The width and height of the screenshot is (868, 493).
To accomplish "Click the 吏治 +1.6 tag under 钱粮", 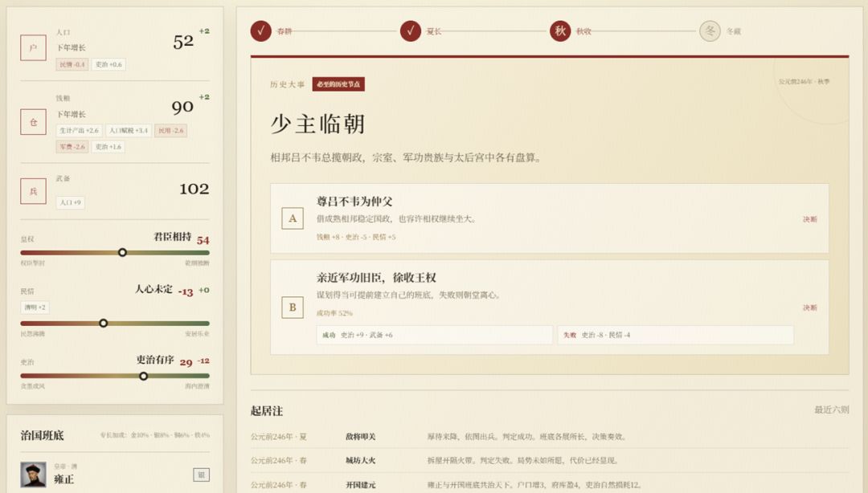I will (x=108, y=147).
